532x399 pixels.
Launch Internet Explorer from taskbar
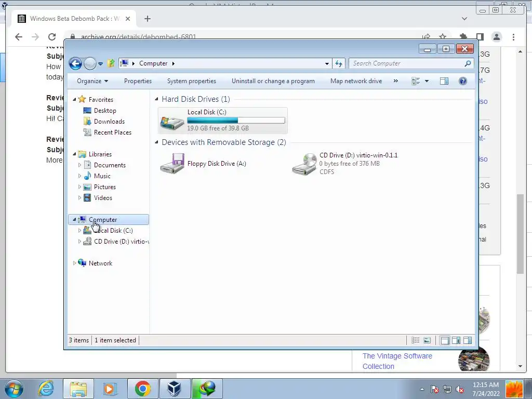click(x=46, y=389)
